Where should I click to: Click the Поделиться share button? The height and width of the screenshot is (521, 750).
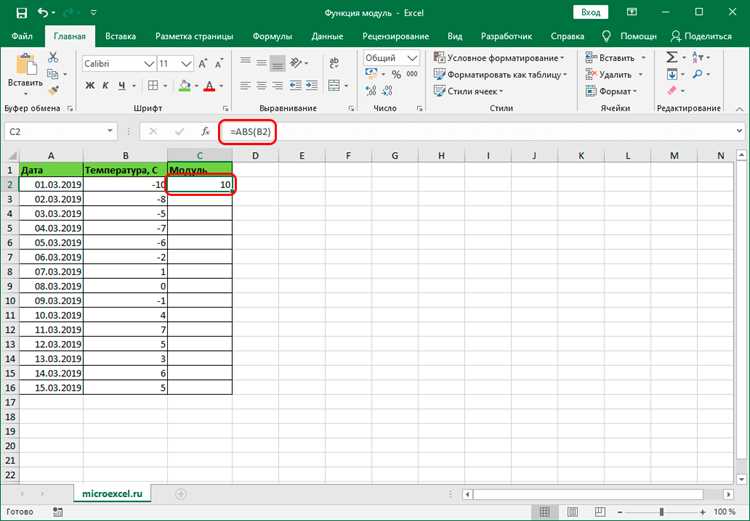coord(701,36)
